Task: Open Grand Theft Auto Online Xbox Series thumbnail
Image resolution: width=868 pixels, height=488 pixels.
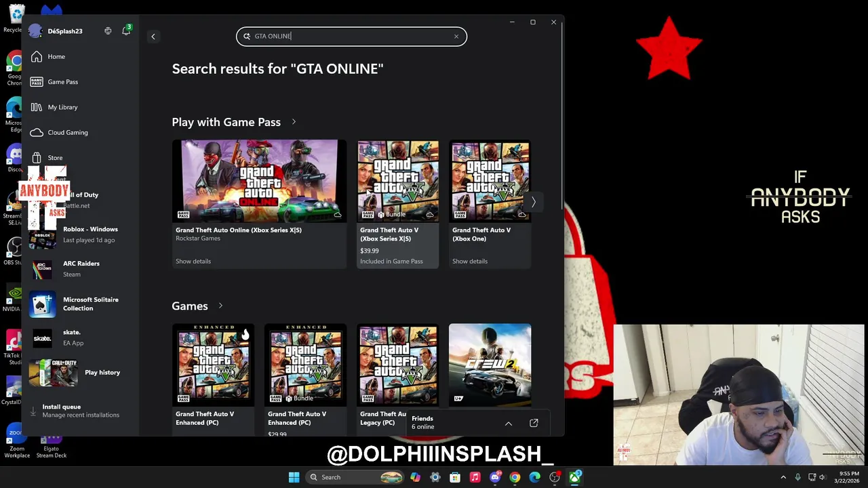Action: coord(259,180)
